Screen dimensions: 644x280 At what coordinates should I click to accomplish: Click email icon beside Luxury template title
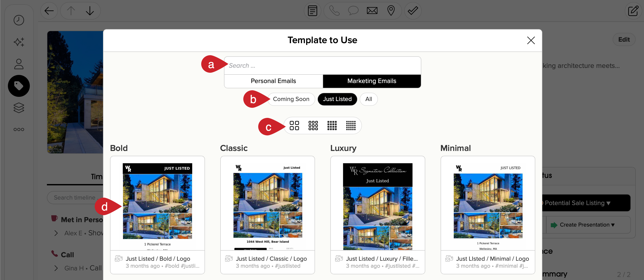tap(339, 259)
